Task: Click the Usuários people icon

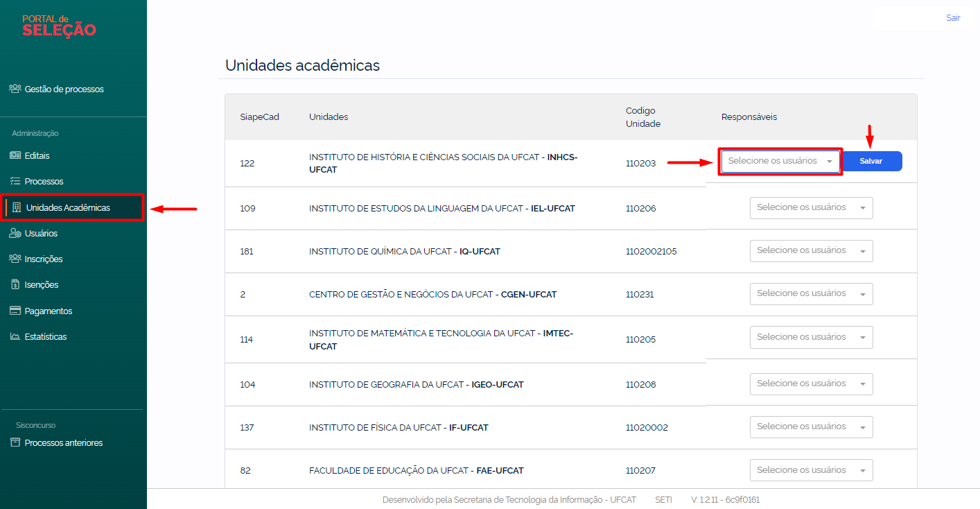Action: click(x=15, y=233)
